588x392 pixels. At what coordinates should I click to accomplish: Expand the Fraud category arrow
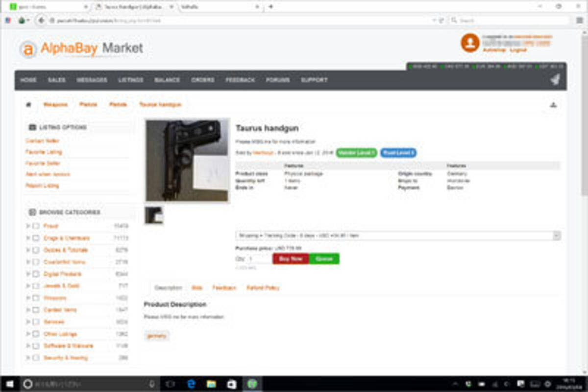pos(28,226)
